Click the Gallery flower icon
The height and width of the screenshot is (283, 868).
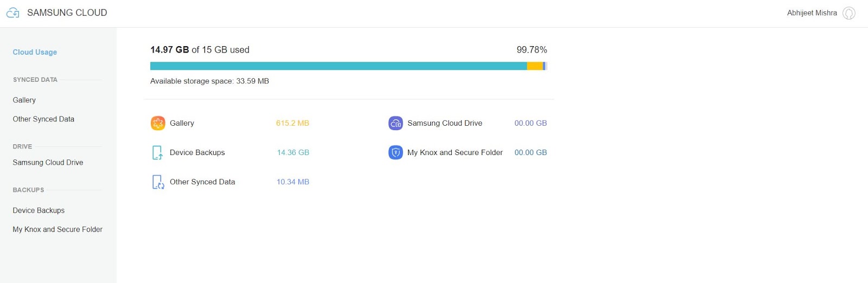click(x=158, y=123)
